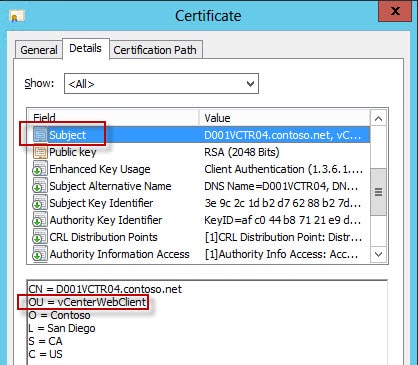
Task: Click the CRL Distribution Points extension icon
Action: click(x=40, y=237)
